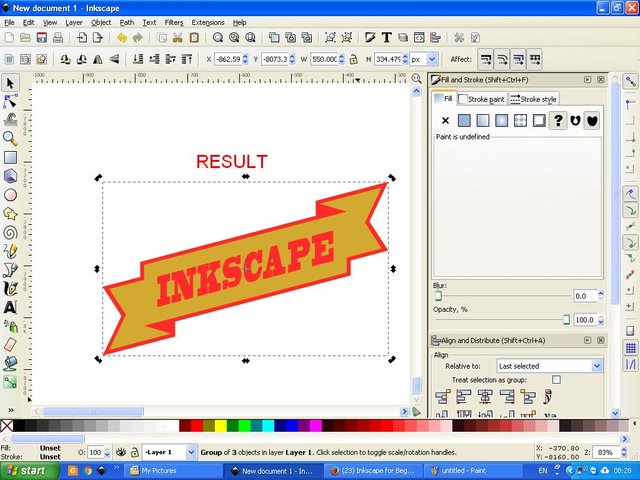Toggle width-height ratio lock
Viewport: 640px width, 480px height.
coord(353,60)
